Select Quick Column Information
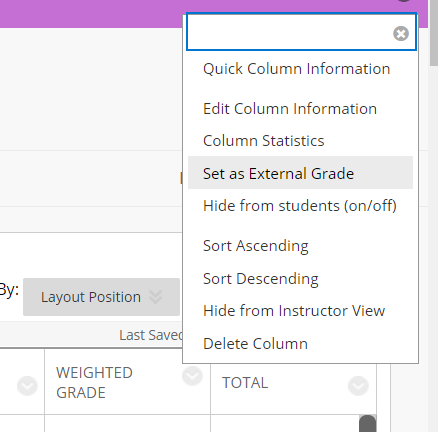This screenshot has height=432, width=438. click(x=296, y=69)
